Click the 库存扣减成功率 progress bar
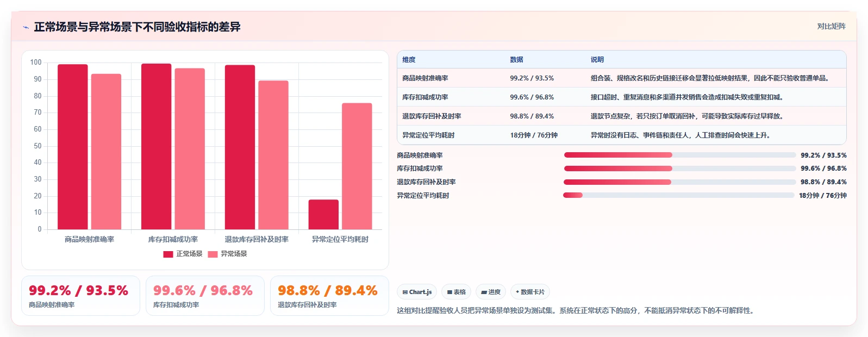 (x=680, y=168)
